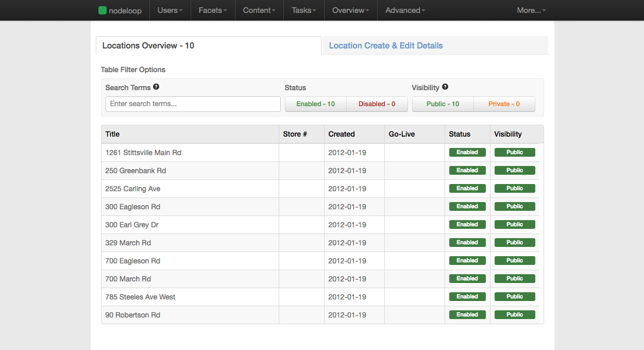The image size is (644, 350).
Task: Click Public badge for 2525 Carling Ave
Action: (x=515, y=189)
